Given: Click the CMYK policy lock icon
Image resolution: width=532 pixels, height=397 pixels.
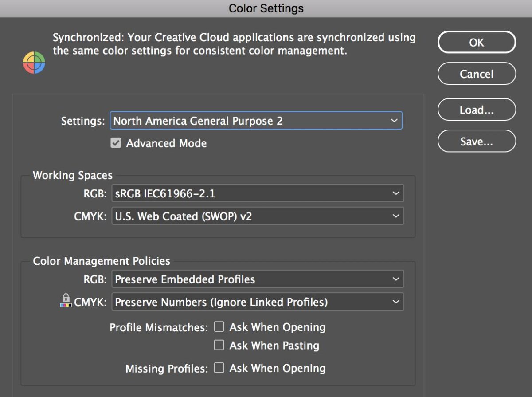Looking at the screenshot, I should pos(66,300).
